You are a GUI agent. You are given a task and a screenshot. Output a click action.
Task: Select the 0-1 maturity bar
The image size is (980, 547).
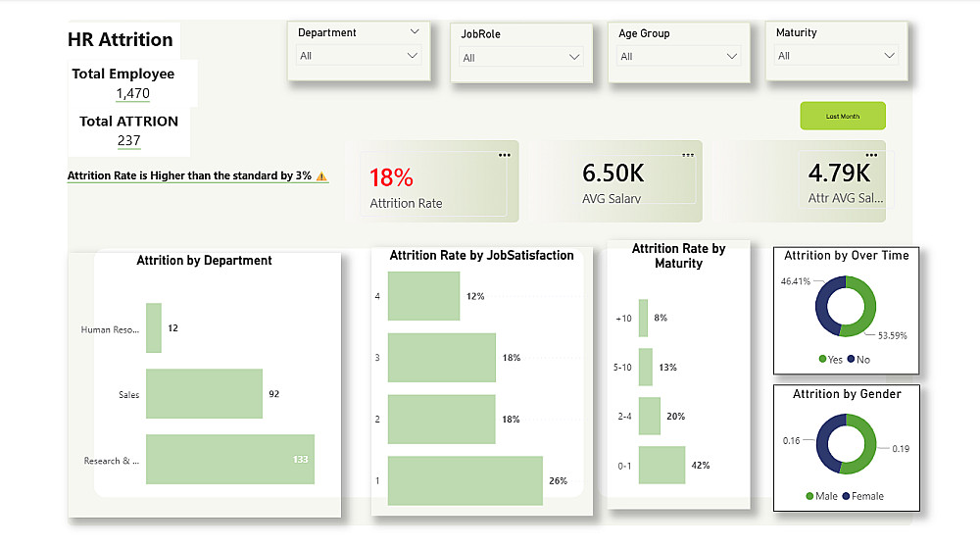pos(661,465)
